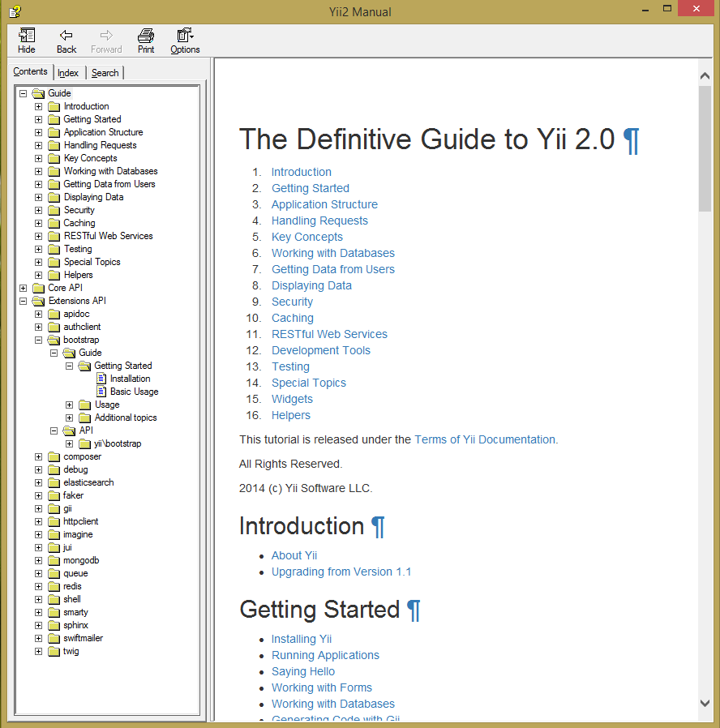
Task: Expand the elasticsearch tree node
Action: point(39,483)
